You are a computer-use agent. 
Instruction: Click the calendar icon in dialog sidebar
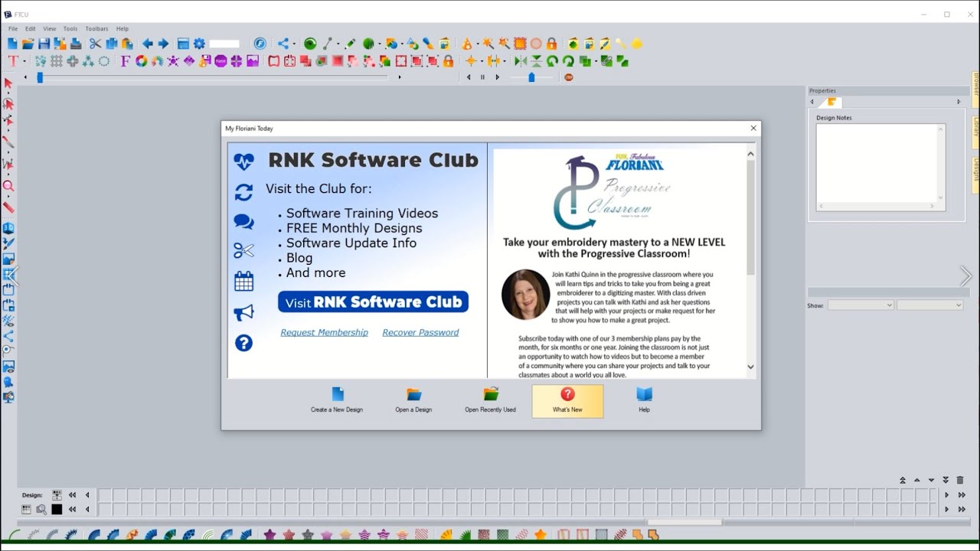coord(243,281)
